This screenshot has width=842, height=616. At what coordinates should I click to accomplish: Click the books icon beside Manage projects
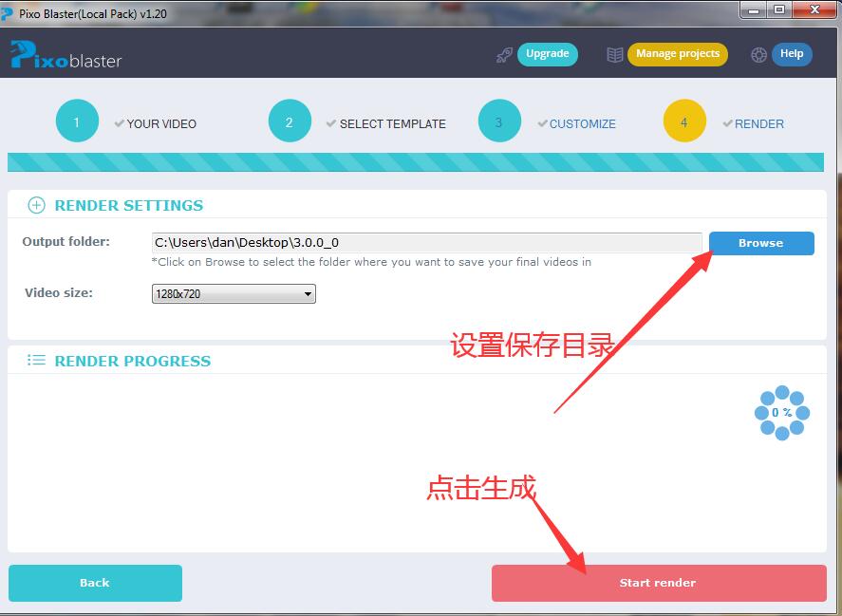coord(614,54)
